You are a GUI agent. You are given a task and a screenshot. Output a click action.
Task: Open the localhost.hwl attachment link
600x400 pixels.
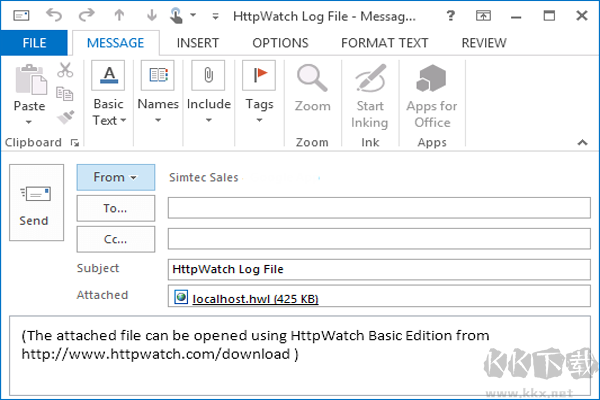[255, 299]
